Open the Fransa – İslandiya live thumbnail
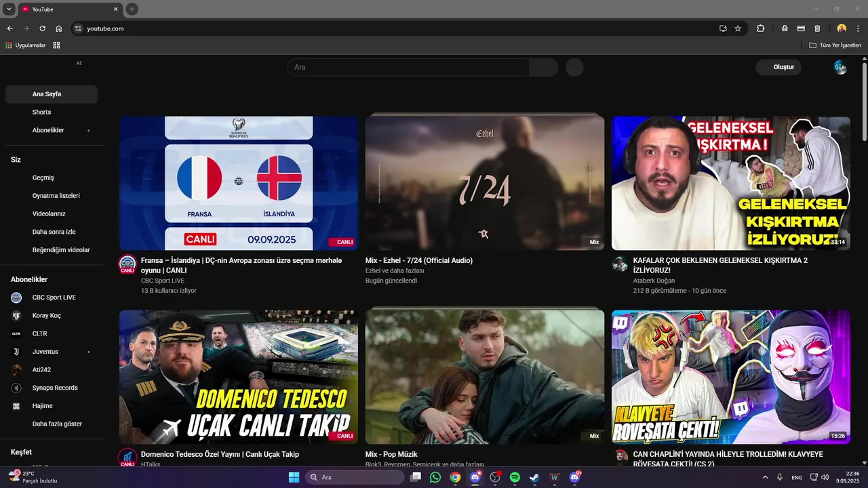868x488 pixels. [239, 183]
